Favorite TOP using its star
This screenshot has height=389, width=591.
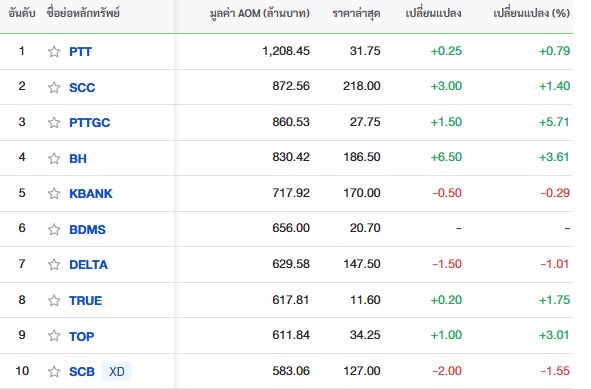[x=54, y=336]
